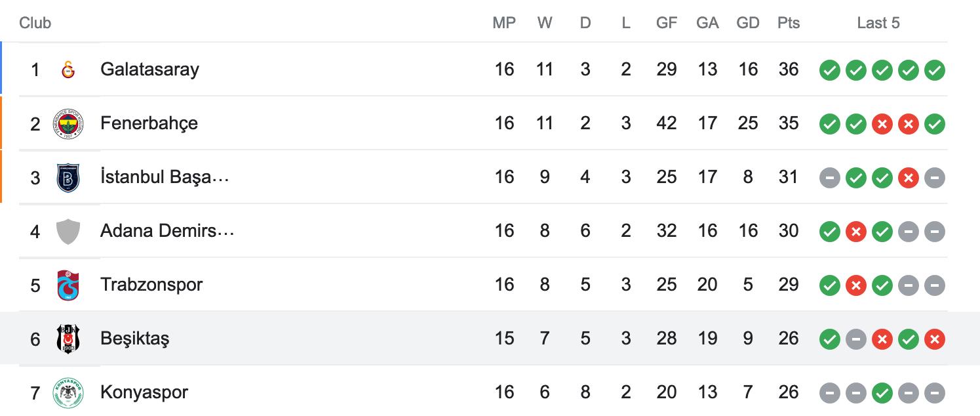Image resolution: width=980 pixels, height=416 pixels.
Task: Click the Konyaspor green crest
Action: [x=68, y=392]
